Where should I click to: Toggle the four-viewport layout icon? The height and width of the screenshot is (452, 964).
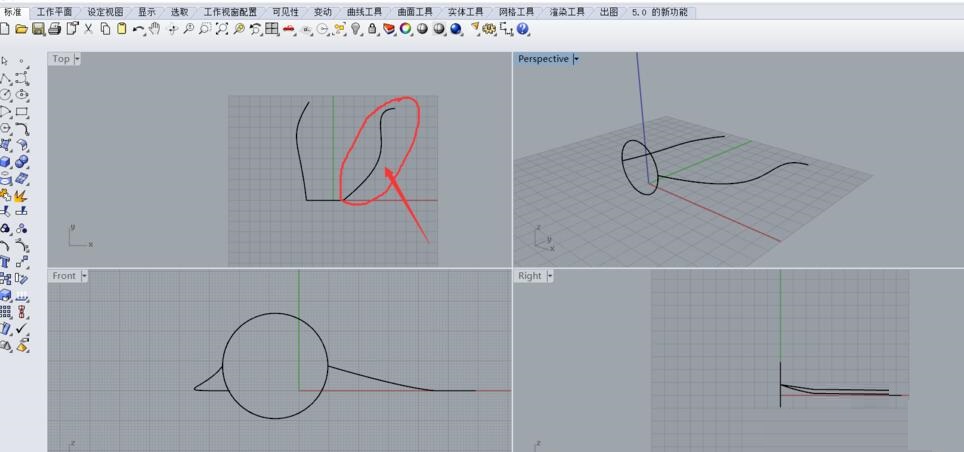(x=272, y=29)
